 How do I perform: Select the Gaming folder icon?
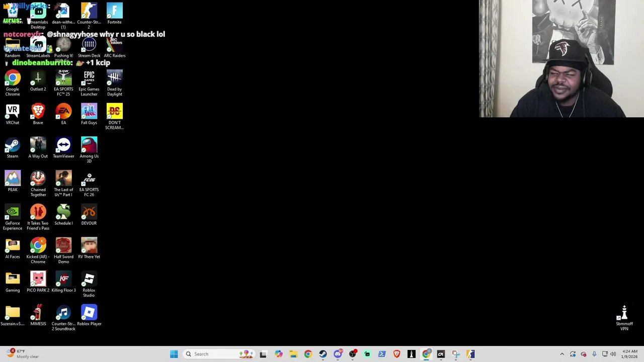pyautogui.click(x=13, y=282)
